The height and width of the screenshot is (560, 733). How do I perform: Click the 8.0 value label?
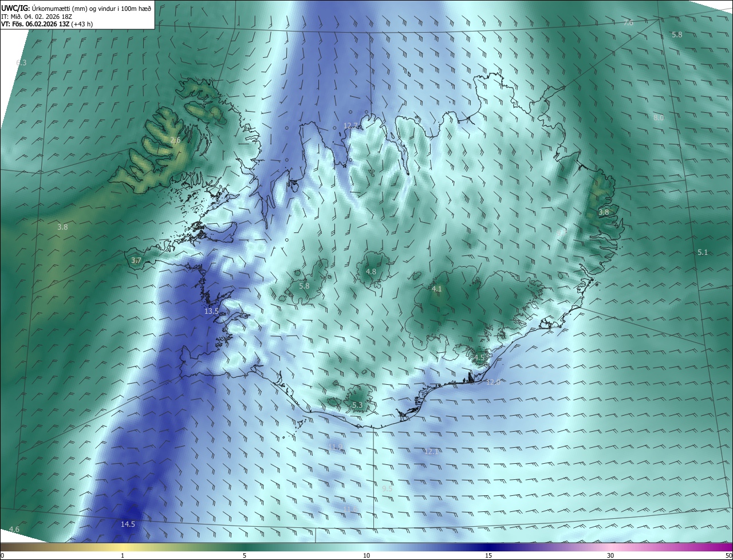[659, 117]
